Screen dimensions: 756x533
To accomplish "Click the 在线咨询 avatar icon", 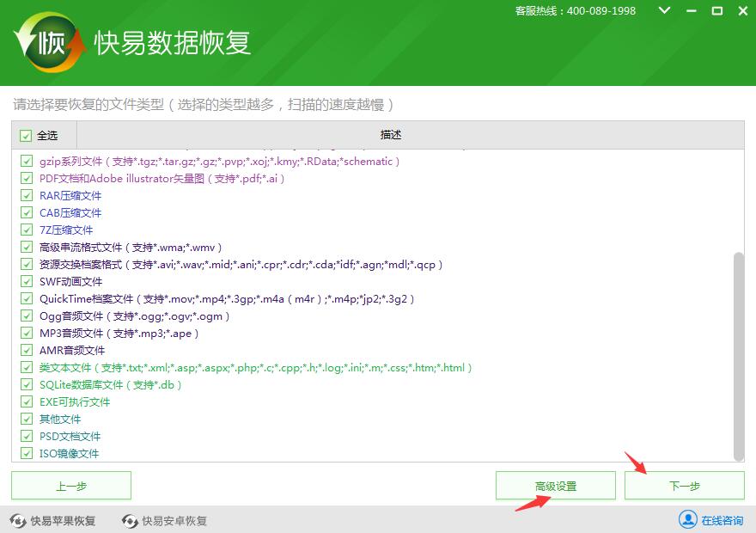I will (x=688, y=519).
